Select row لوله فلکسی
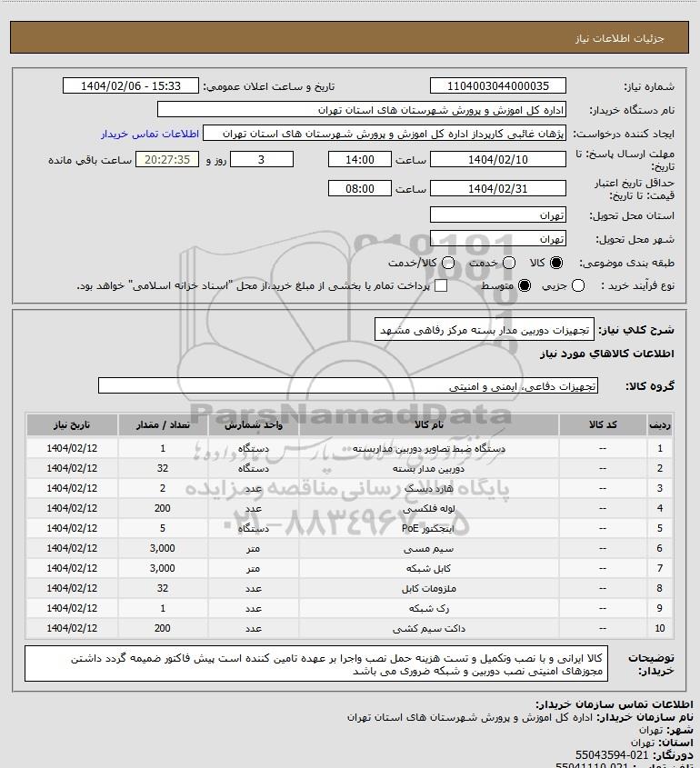Viewport: 700px width, 768px height. [x=350, y=508]
